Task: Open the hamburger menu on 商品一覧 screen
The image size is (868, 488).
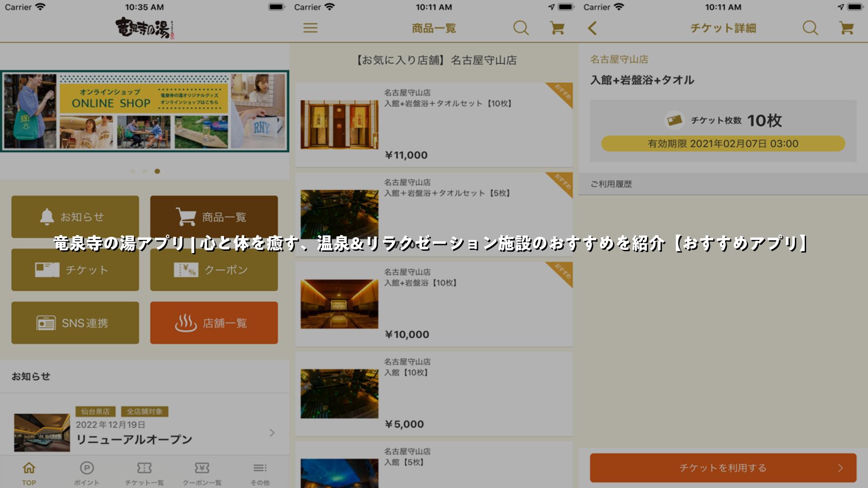Action: point(310,28)
